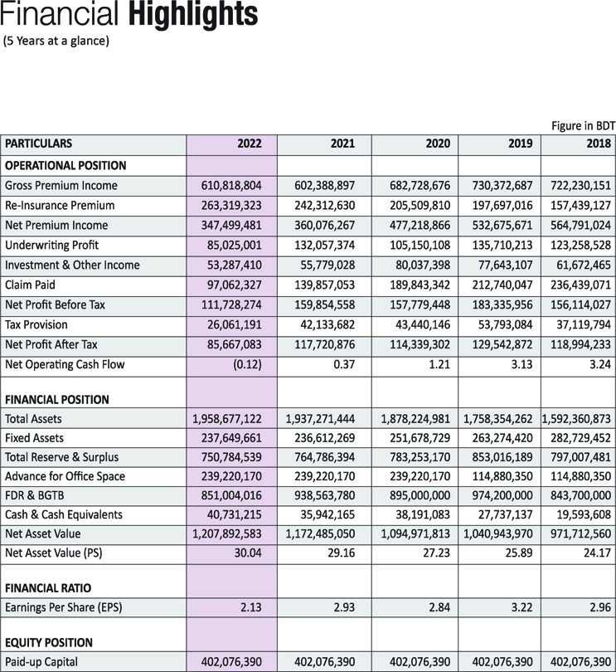616x672 pixels.
Task: Click the 'Gross Premium Income' row label
Action: pyautogui.click(x=61, y=186)
